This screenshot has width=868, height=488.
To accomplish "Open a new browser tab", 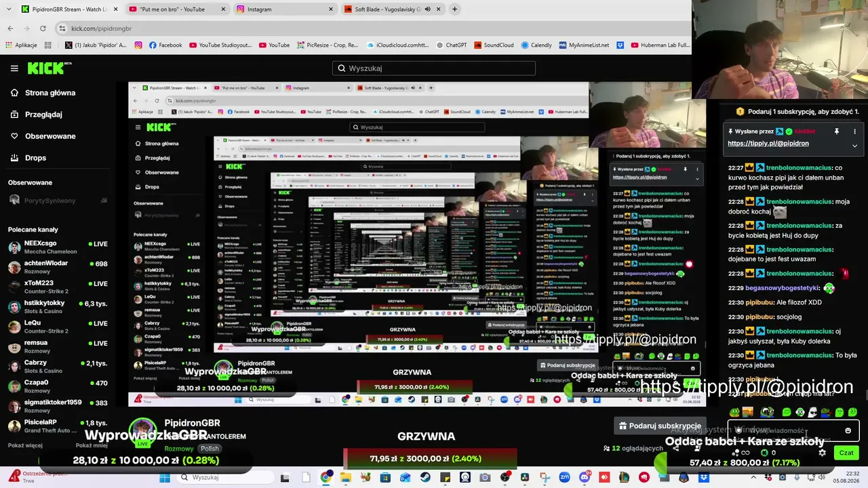I will click(454, 9).
